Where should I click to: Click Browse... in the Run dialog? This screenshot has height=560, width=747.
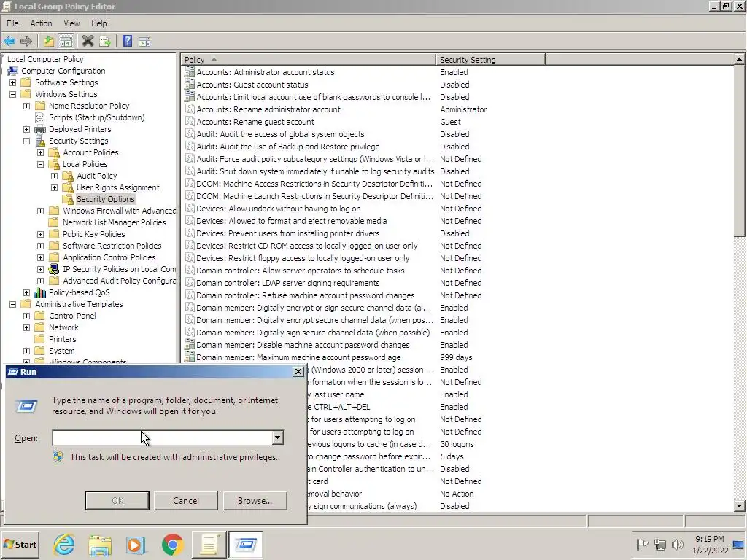(x=255, y=500)
